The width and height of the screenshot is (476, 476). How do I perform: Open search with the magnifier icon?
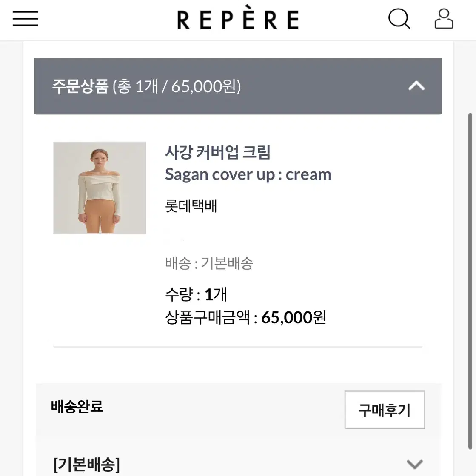[399, 19]
